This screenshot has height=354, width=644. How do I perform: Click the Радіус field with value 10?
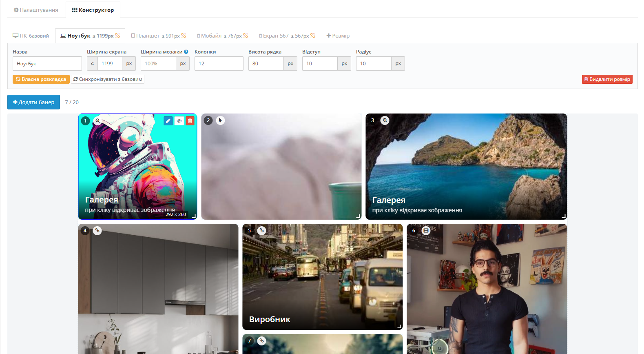374,64
